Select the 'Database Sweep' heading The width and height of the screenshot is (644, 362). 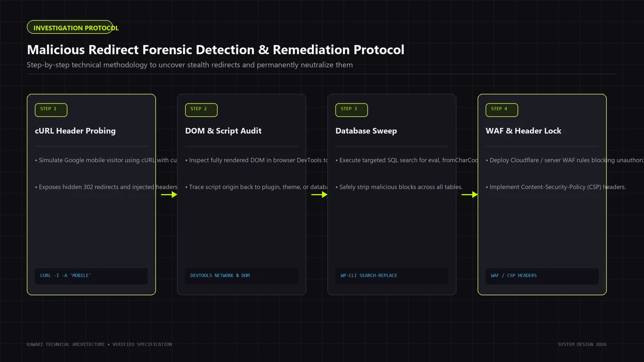tap(366, 131)
